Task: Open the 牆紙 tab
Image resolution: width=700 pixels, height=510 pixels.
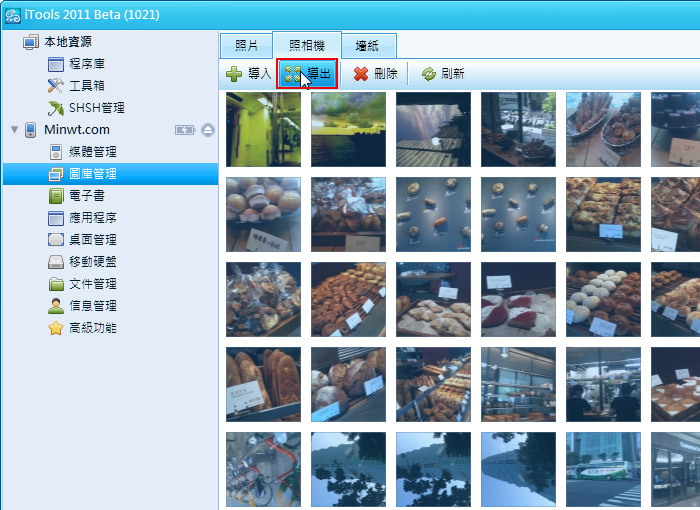Action: (367, 46)
